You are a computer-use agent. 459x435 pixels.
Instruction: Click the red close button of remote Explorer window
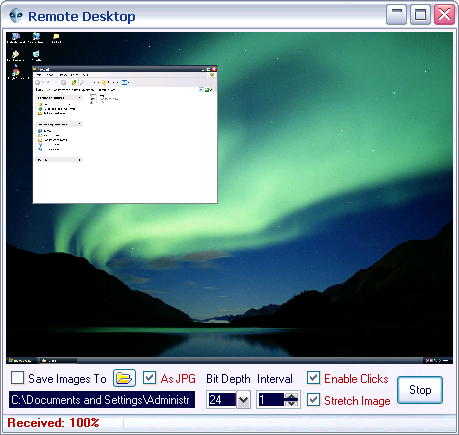pos(214,69)
